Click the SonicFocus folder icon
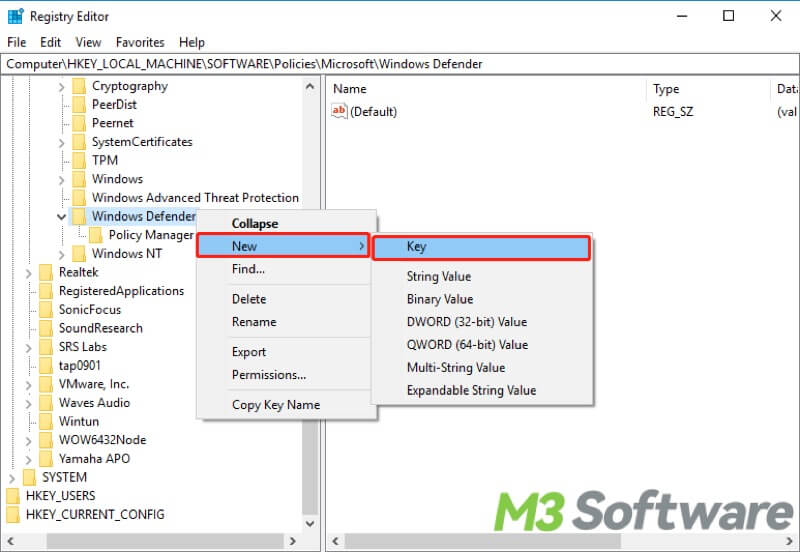Viewport: 800px width, 552px height. pos(46,310)
